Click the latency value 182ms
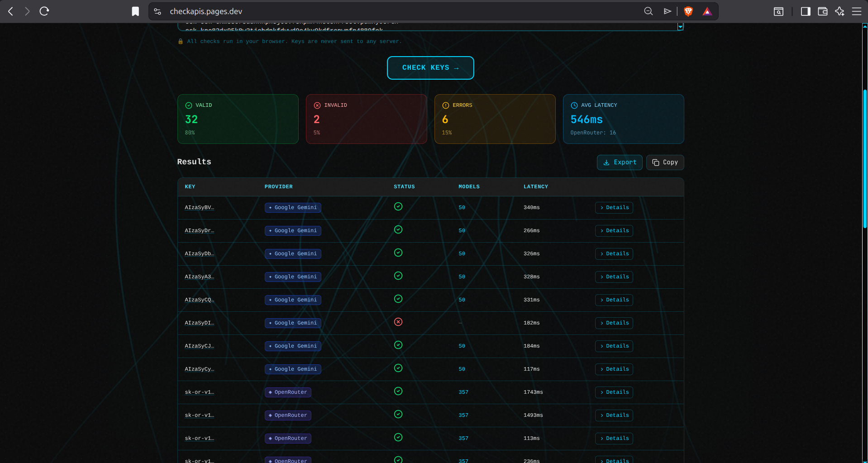Screen dimensions: 868x463 click(x=532, y=323)
